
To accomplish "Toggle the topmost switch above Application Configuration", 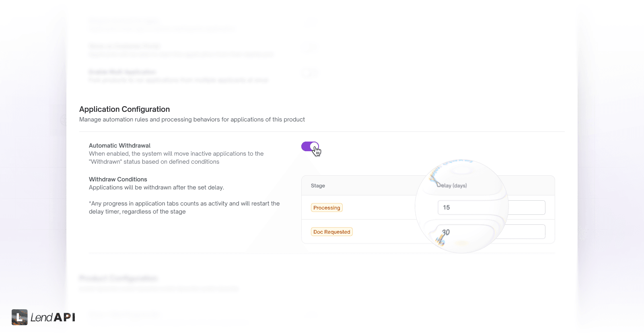I will 310,23.
